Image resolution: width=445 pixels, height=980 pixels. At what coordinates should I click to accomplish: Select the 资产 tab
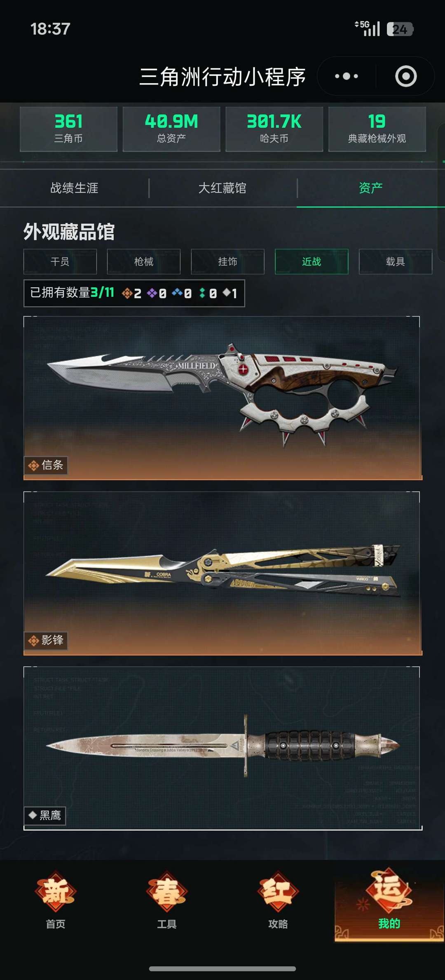[370, 188]
